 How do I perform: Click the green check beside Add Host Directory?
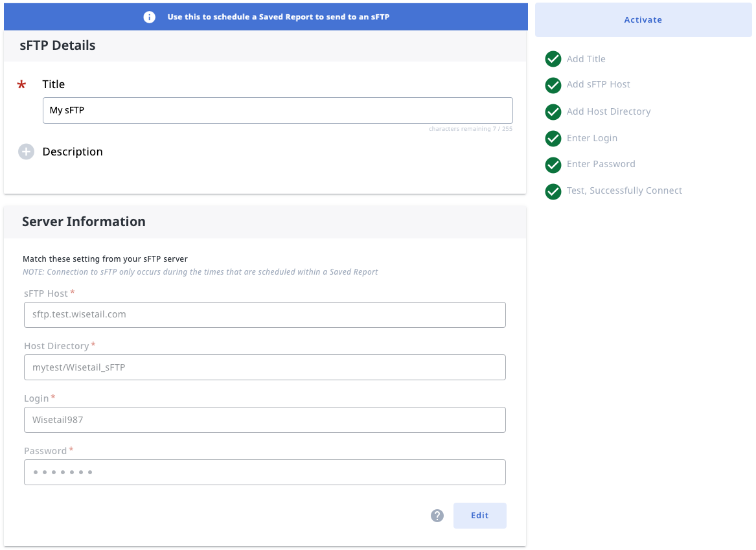coord(553,112)
